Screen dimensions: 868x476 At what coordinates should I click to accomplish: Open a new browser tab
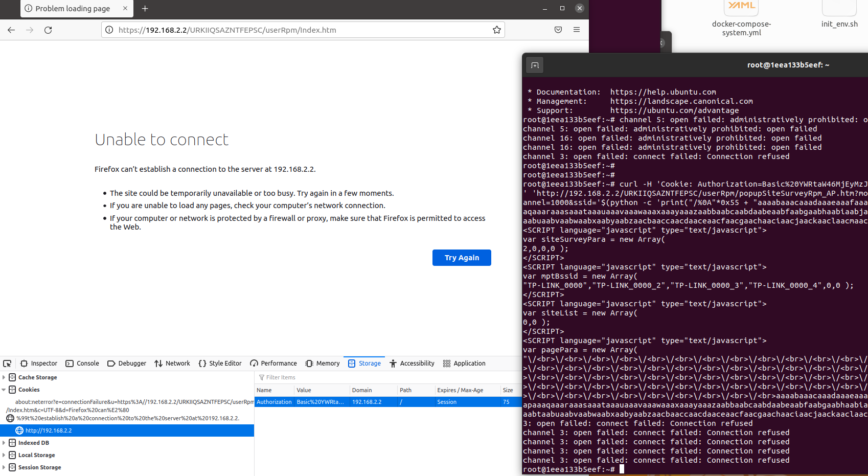pos(145,8)
